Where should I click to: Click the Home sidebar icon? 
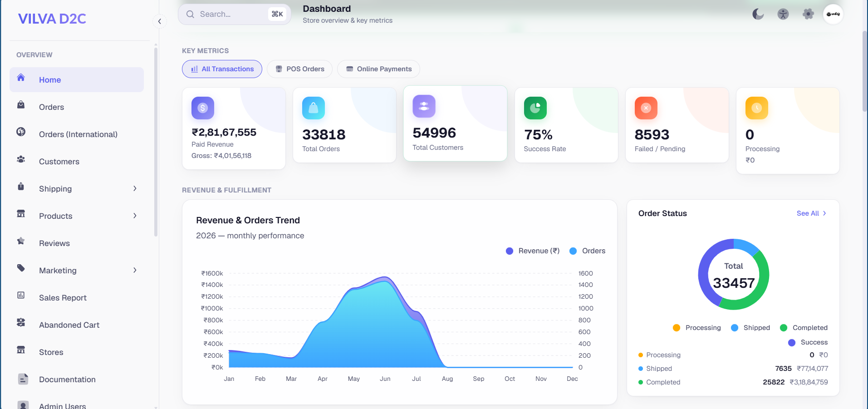tap(21, 78)
